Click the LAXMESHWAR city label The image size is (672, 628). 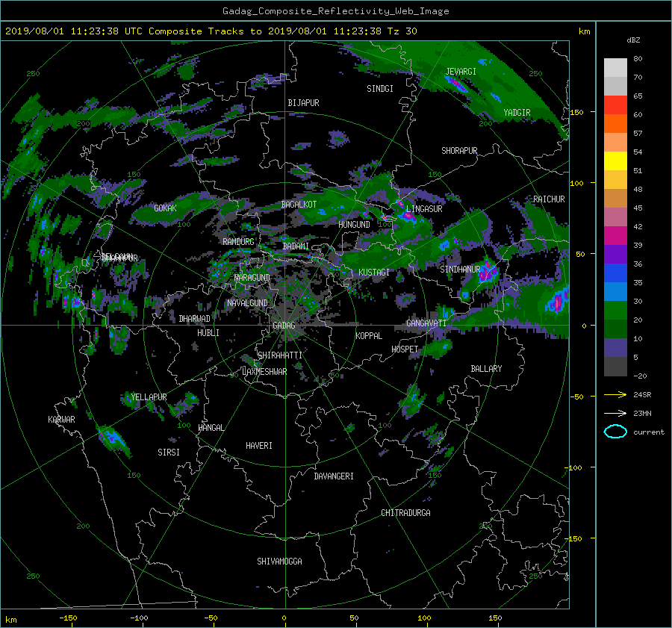pos(264,372)
